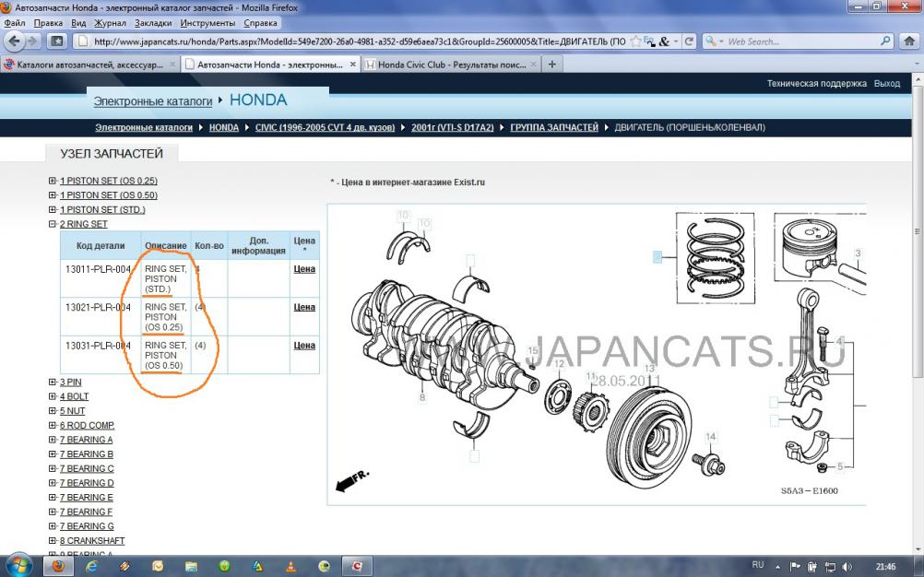Image resolution: width=924 pixels, height=577 pixels.
Task: Click the taskbar clock showing 21:46
Action: 885,567
